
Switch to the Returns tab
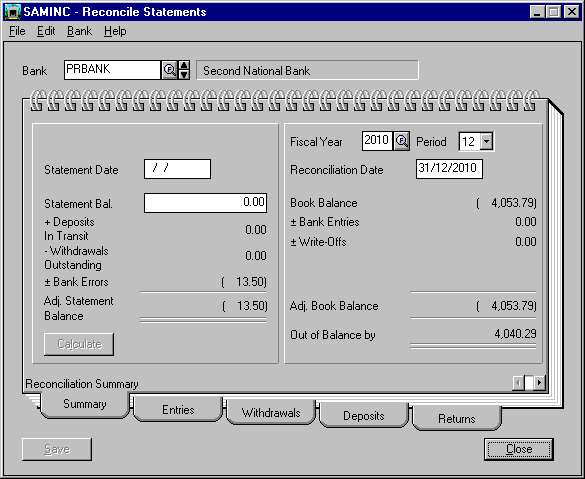[457, 419]
